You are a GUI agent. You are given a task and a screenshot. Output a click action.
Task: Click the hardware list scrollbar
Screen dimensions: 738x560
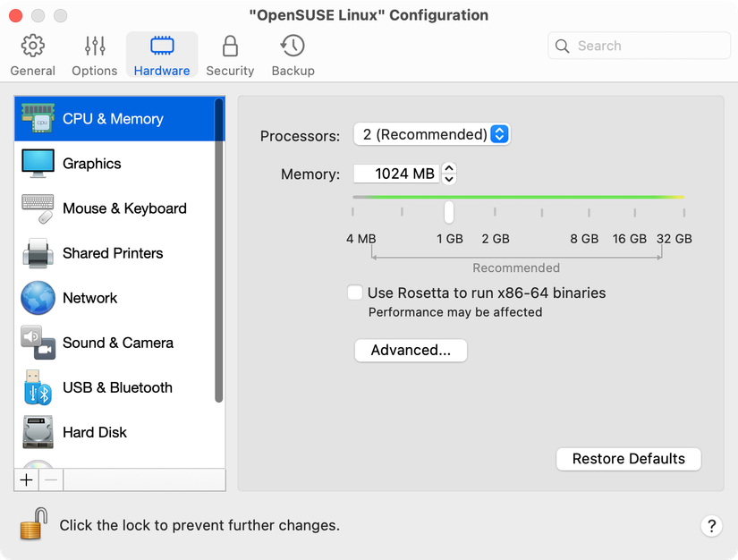coord(218,250)
